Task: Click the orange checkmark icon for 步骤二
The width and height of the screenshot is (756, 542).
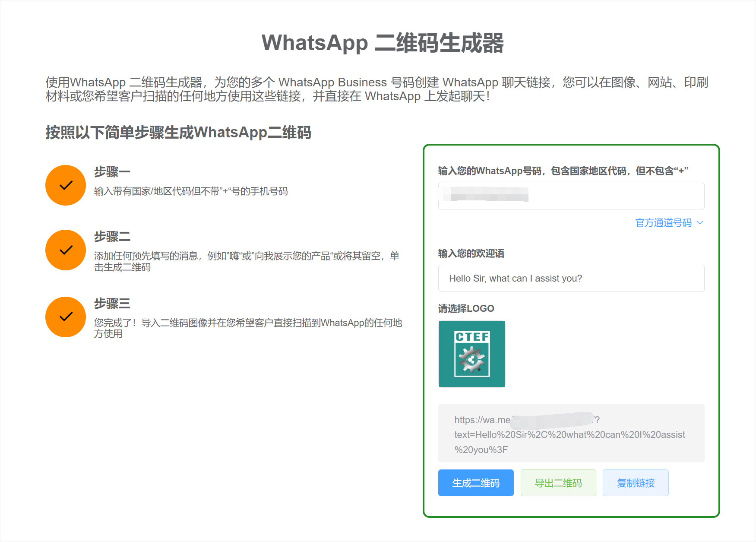Action: click(66, 250)
